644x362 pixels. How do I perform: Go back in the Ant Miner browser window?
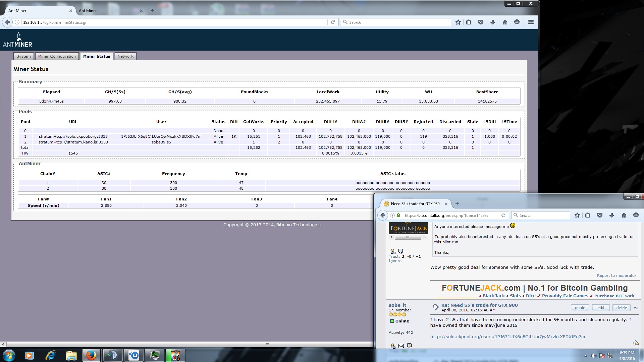coord(7,22)
